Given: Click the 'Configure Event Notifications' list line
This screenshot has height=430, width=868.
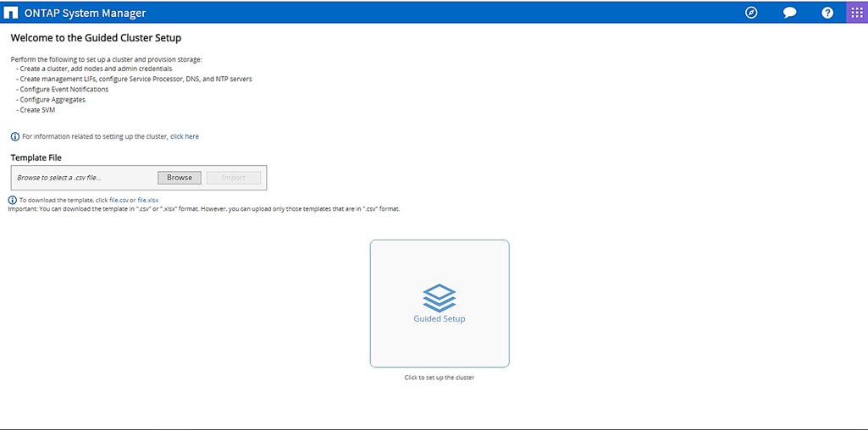Looking at the screenshot, I should tap(63, 89).
